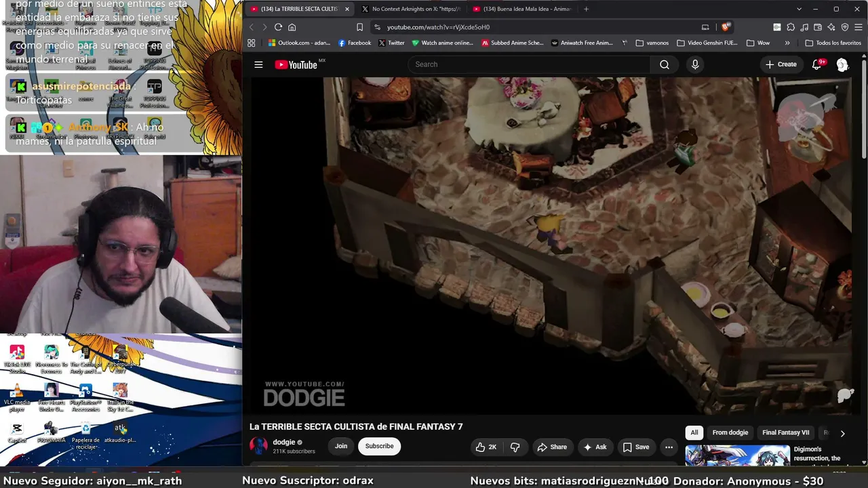This screenshot has width=868, height=488.
Task: Open the YouTube account avatar menu
Action: 842,64
